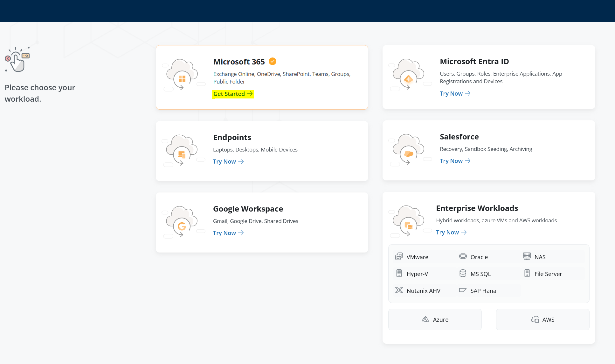Choose the MS SQL workload option
615x364 pixels.
tap(480, 274)
